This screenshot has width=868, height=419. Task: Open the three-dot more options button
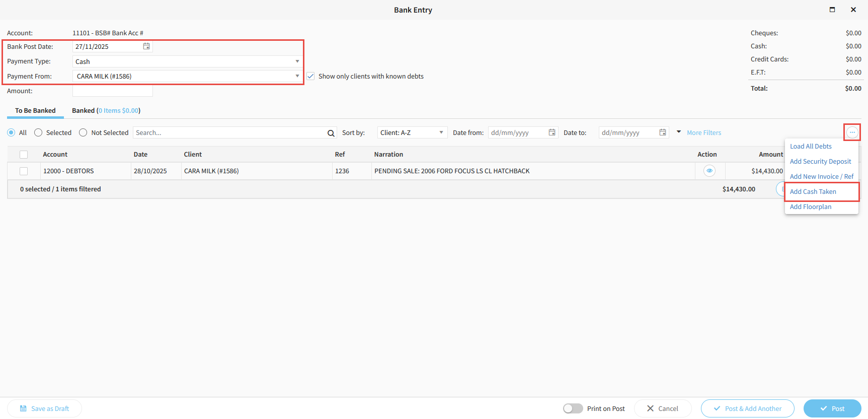point(852,132)
